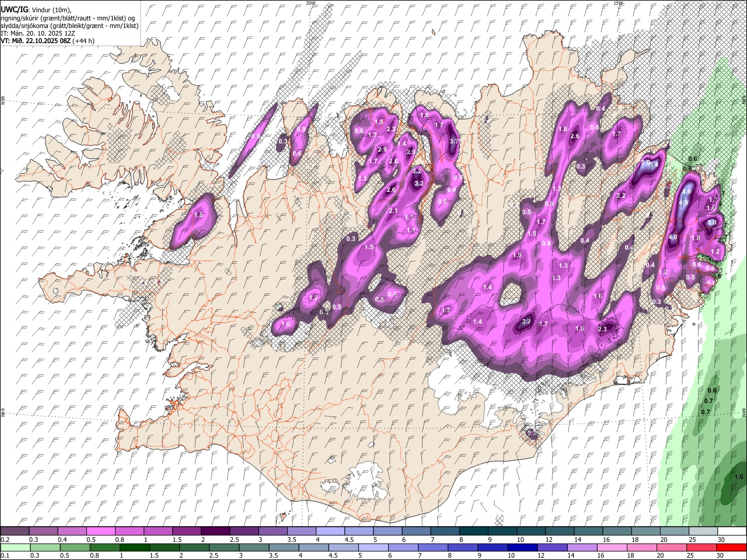Click the 'rigning/skúrir (grænt/blátt/rautt' legend line
747x560 pixels.
pos(68,18)
